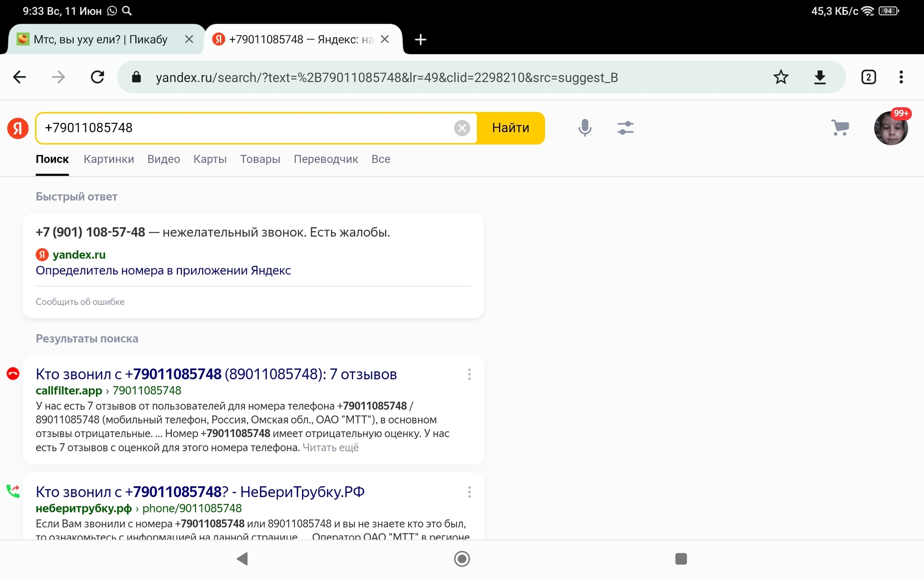Click Сообщить об ошибке link
Viewport: 924px width, 578px height.
click(80, 302)
